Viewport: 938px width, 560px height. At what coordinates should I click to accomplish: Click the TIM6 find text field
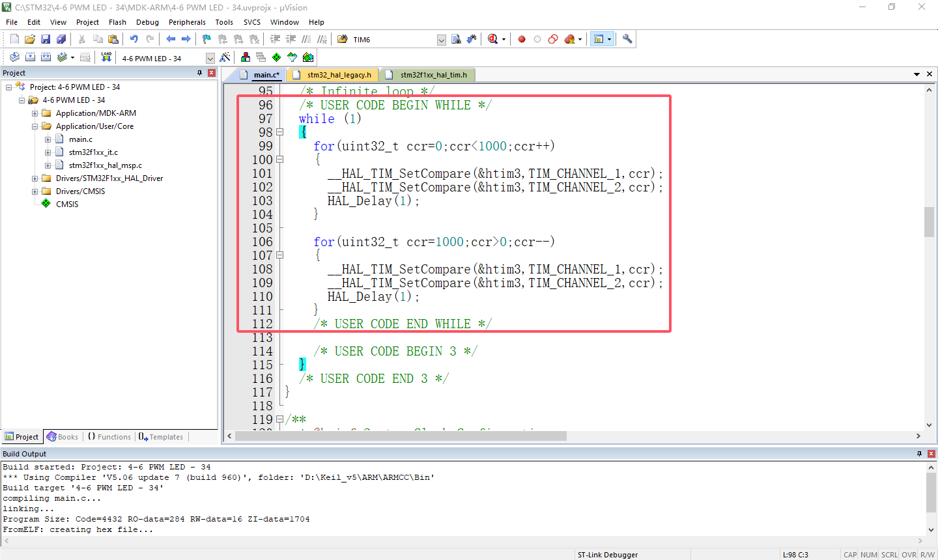tap(393, 40)
